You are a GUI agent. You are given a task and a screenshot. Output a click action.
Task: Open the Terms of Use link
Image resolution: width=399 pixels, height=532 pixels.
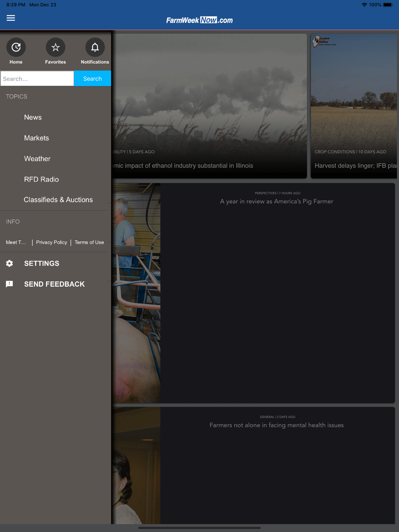pyautogui.click(x=89, y=242)
